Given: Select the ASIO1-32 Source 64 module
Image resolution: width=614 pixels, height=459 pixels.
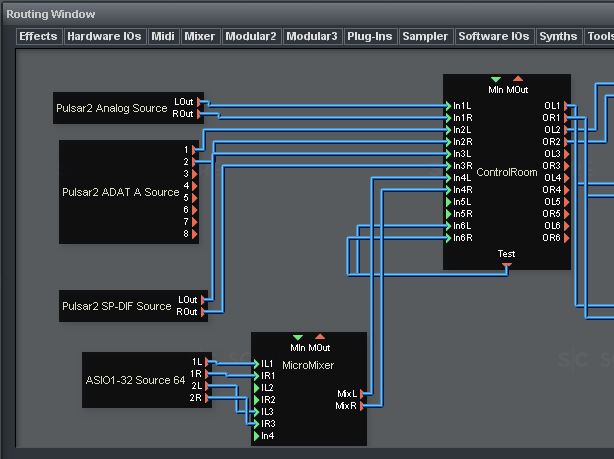Looking at the screenshot, I should 135,380.
